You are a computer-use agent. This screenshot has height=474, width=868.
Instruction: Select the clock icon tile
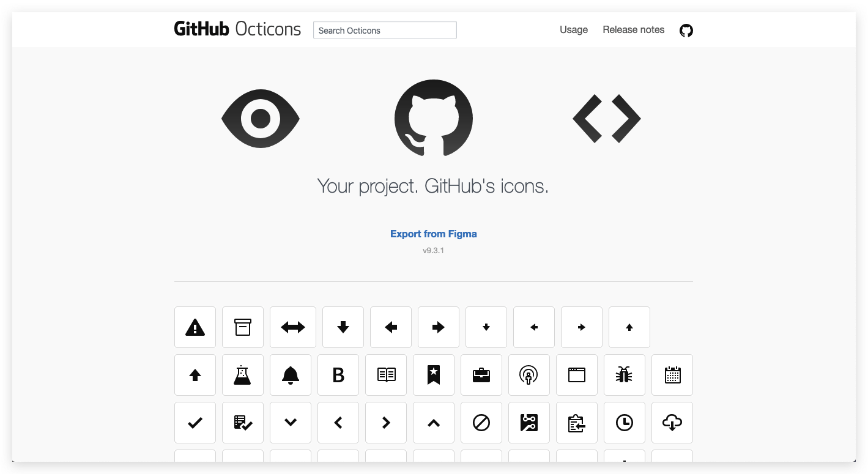625,423
